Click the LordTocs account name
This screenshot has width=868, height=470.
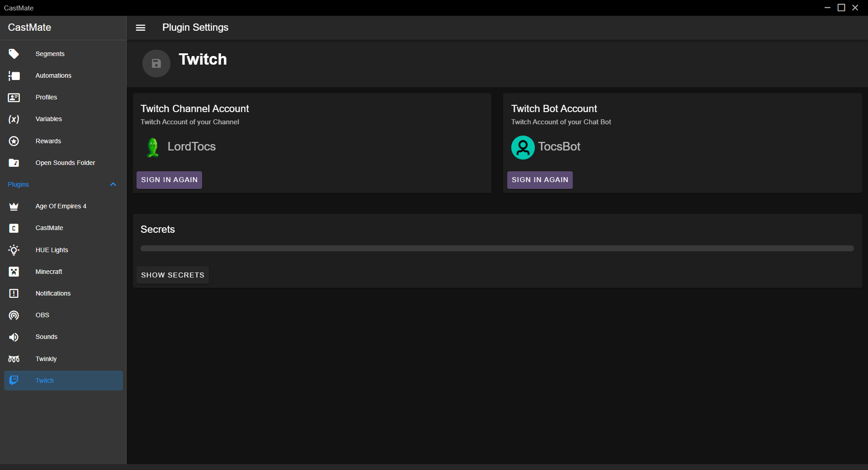point(192,146)
